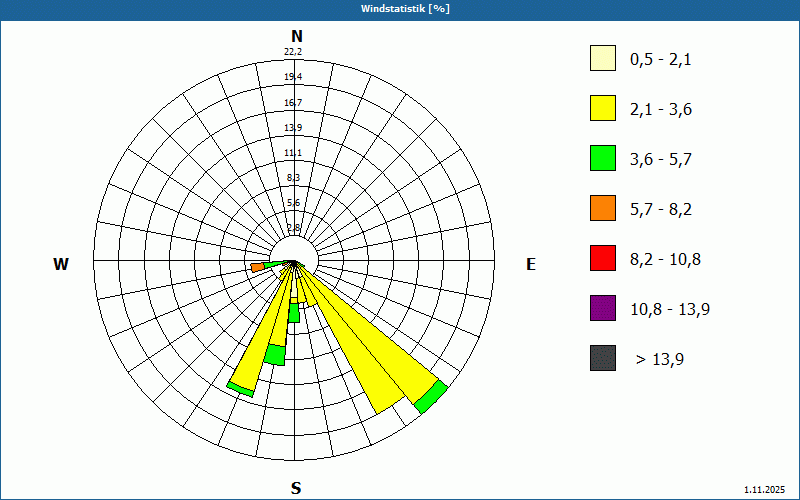800x500 pixels.
Task: Click the W compass label
Action: (x=61, y=264)
